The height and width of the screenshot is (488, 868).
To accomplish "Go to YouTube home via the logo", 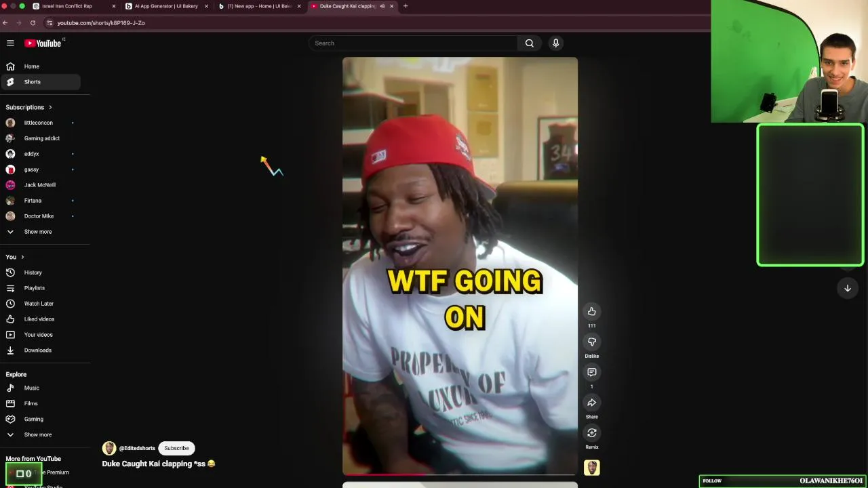I will (43, 43).
